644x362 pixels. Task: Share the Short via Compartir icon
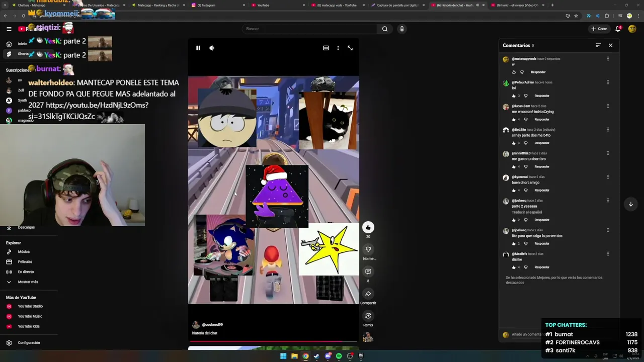[368, 294]
